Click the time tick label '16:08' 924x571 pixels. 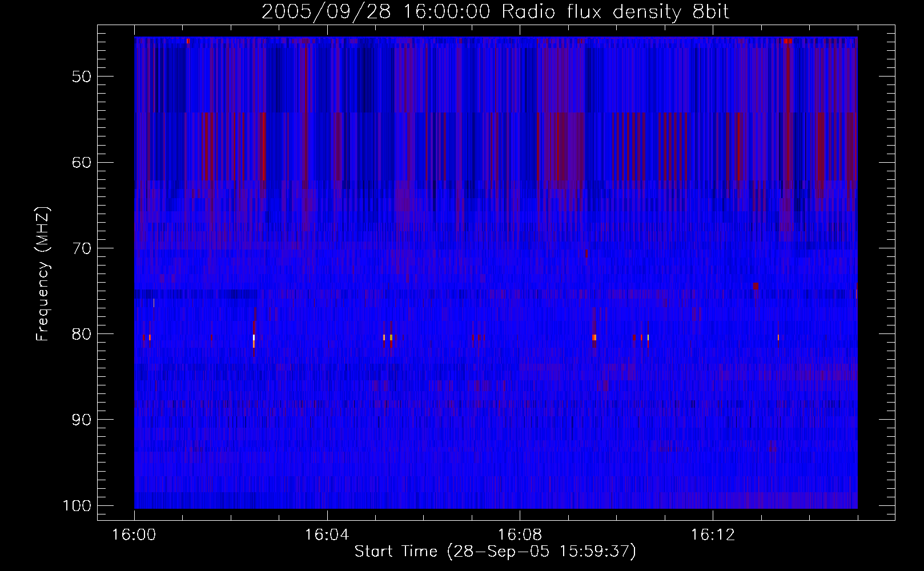(x=520, y=535)
